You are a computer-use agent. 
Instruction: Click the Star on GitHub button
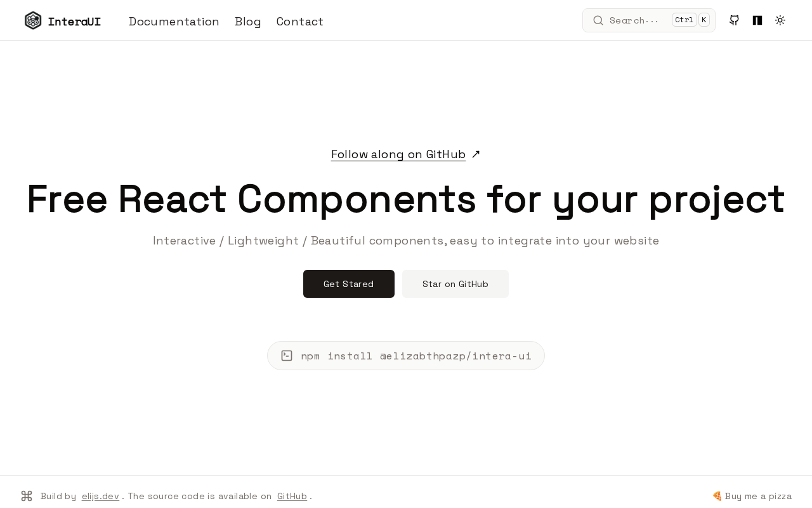[455, 284]
